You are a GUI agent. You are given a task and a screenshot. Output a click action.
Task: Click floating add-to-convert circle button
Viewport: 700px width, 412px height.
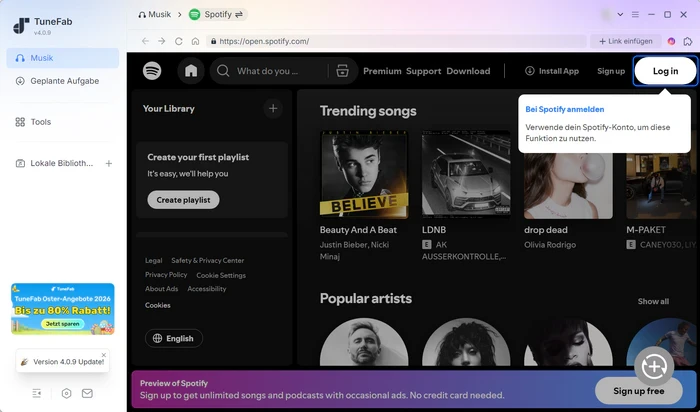click(654, 366)
